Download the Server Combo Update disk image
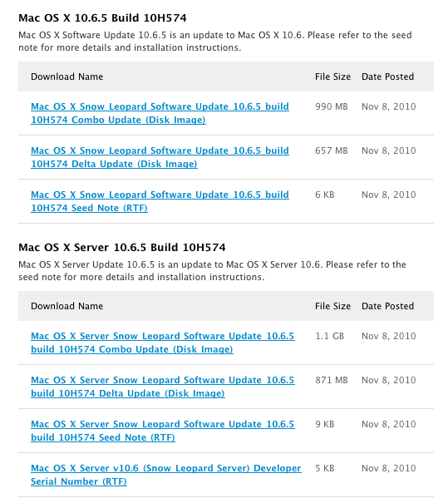448x503 pixels. tap(163, 343)
